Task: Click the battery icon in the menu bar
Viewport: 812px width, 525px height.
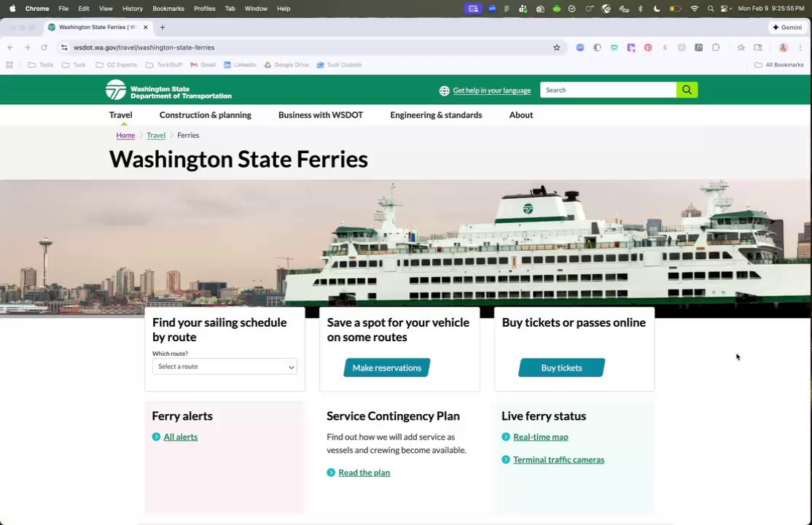Action: pyautogui.click(x=675, y=8)
